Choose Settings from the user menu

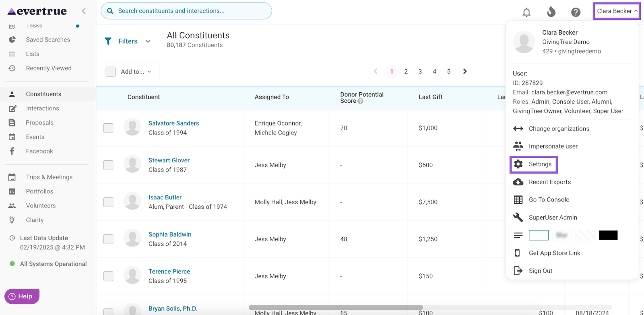coord(540,164)
